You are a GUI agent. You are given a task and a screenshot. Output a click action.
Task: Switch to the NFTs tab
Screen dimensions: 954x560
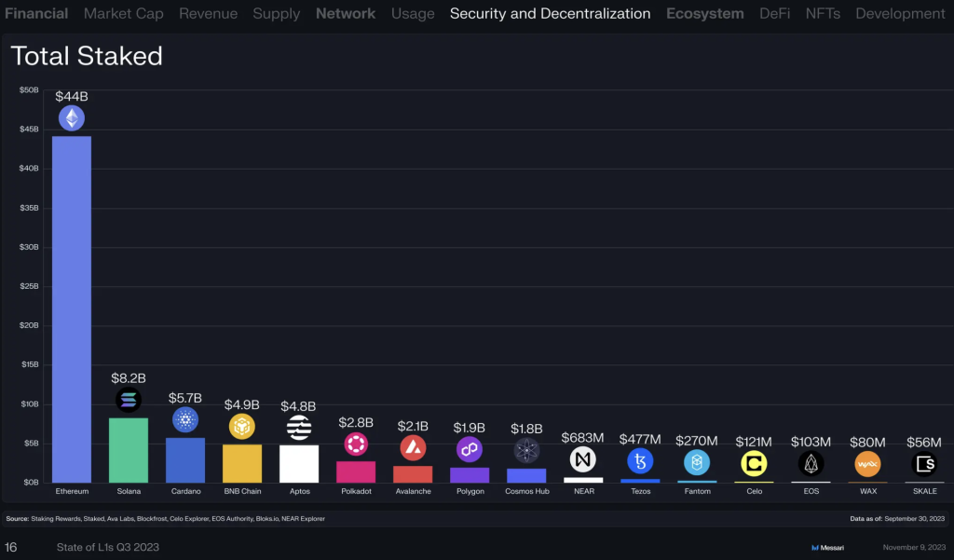tap(823, 13)
